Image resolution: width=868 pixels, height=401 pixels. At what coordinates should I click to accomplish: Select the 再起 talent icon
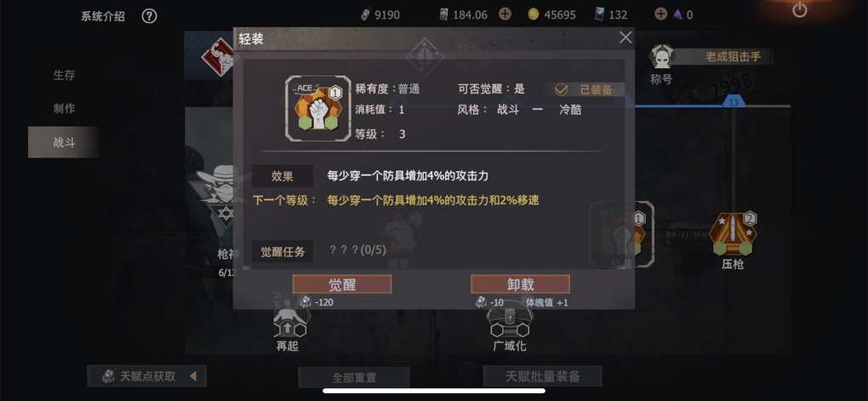289,324
